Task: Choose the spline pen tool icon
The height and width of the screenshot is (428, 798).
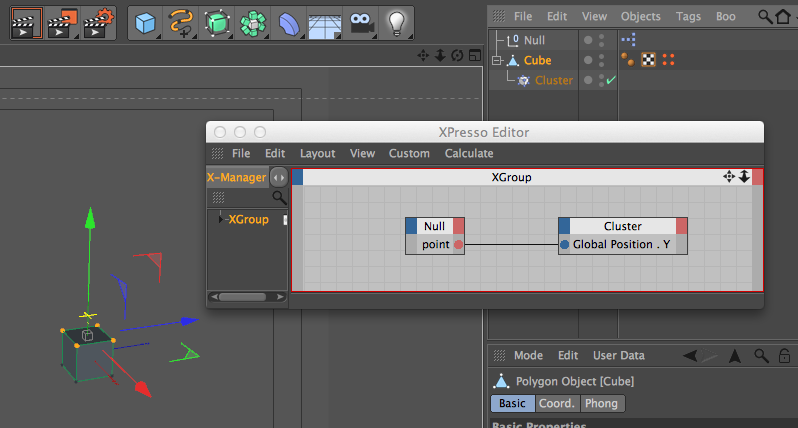Action: 181,23
